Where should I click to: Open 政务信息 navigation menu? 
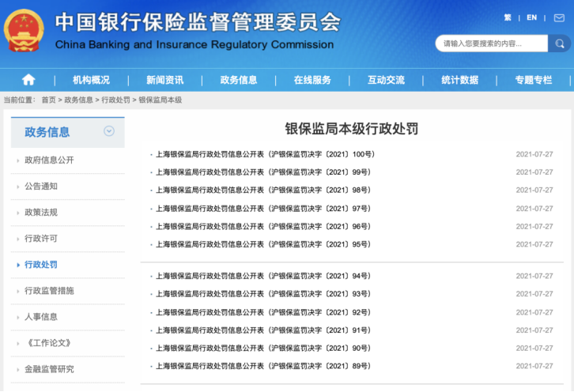tap(239, 80)
